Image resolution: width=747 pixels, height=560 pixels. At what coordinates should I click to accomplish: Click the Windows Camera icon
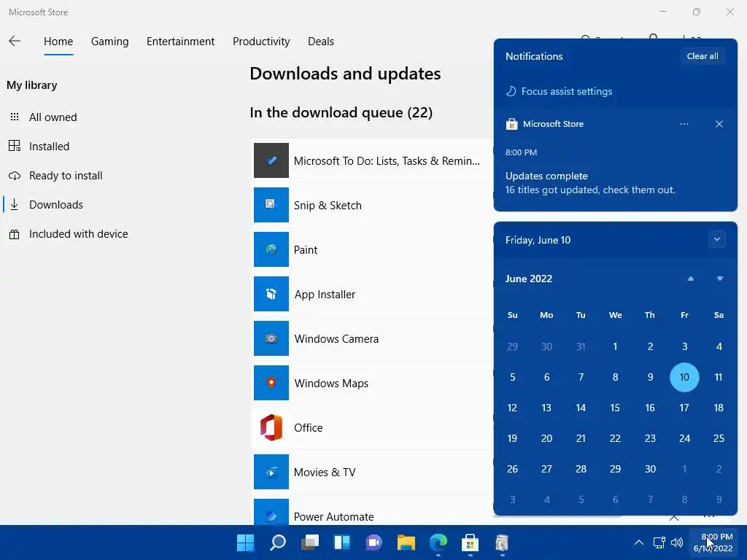click(x=271, y=338)
